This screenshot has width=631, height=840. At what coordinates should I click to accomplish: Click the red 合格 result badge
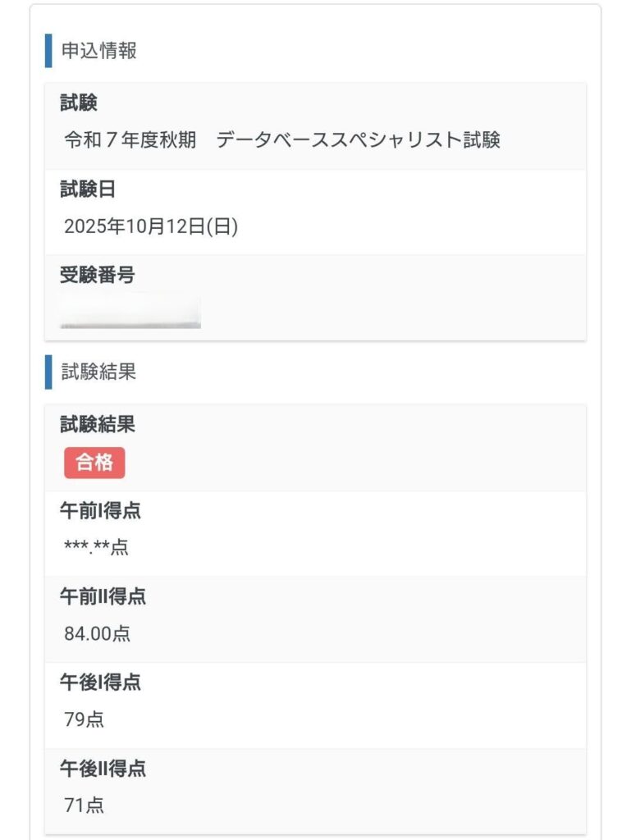point(94,463)
